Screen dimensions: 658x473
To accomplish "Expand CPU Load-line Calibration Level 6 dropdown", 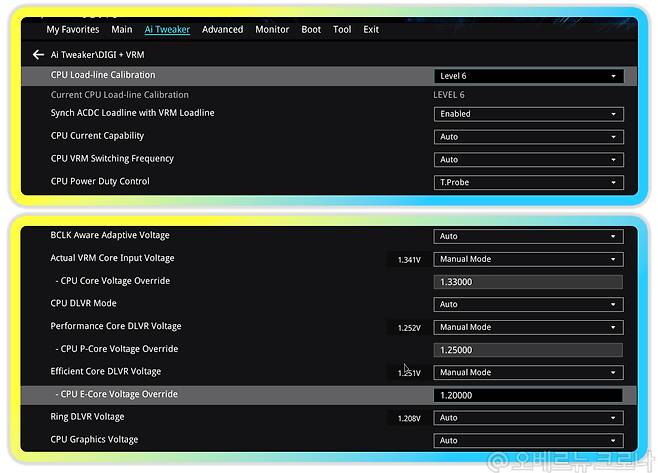I will point(528,76).
